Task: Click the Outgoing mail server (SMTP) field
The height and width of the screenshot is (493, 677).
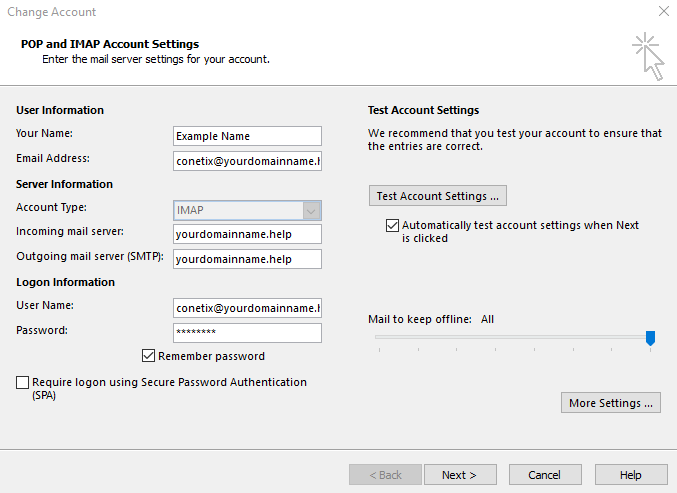Action: coord(247,259)
